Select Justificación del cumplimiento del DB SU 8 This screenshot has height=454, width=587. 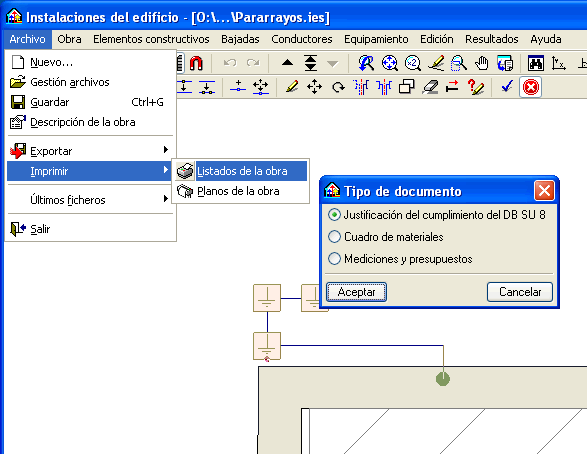(x=437, y=215)
